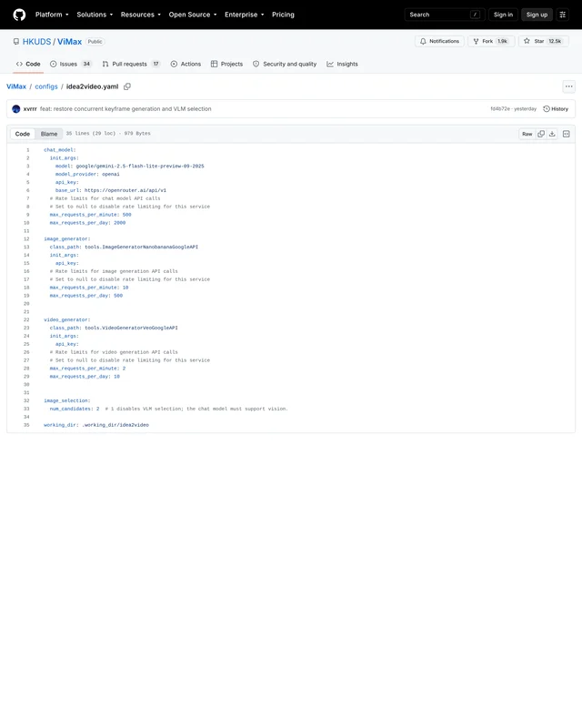The height and width of the screenshot is (728, 582).
Task: Copy the file path icon
Action: click(127, 86)
